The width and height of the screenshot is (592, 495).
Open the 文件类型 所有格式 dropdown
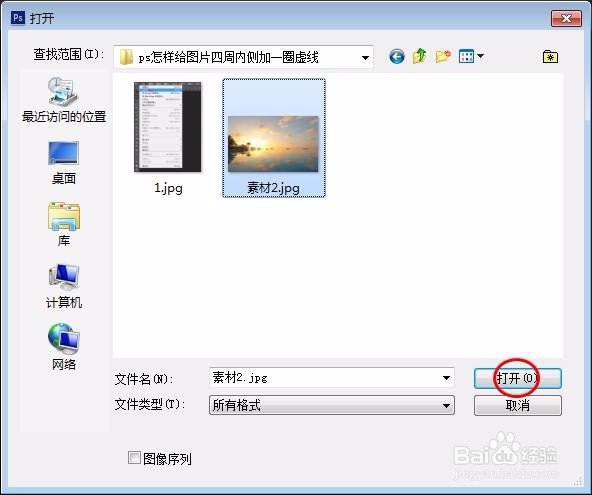tap(331, 406)
